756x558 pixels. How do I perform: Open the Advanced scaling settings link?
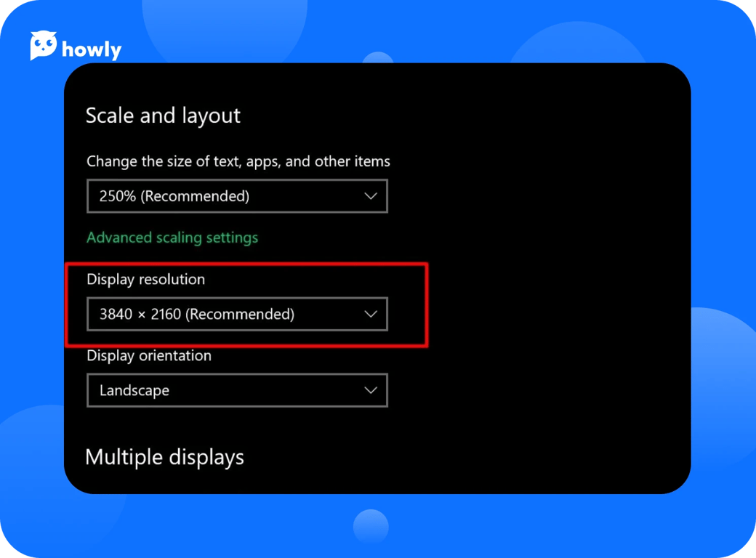click(x=172, y=238)
